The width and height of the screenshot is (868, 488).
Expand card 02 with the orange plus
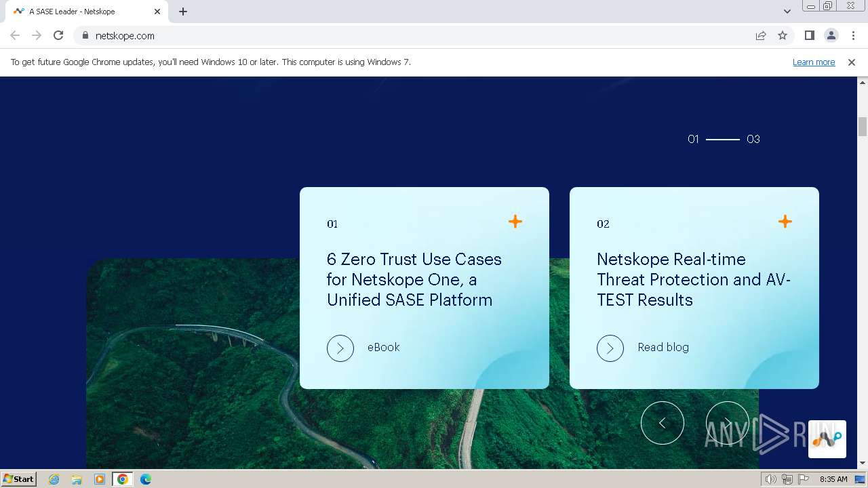pyautogui.click(x=785, y=222)
